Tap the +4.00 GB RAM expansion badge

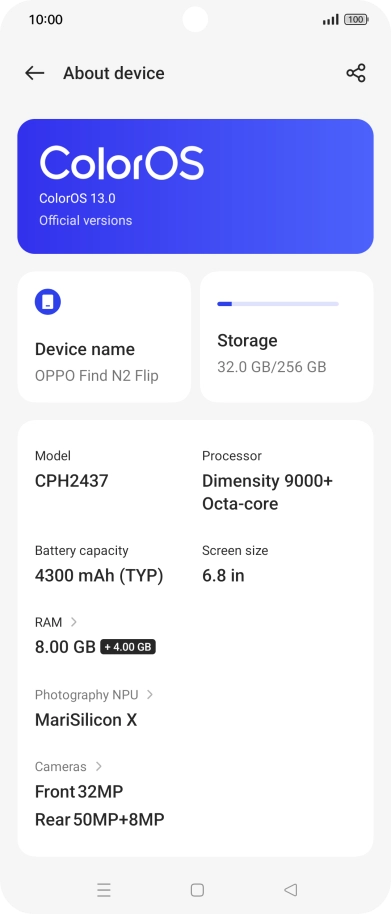coord(128,647)
